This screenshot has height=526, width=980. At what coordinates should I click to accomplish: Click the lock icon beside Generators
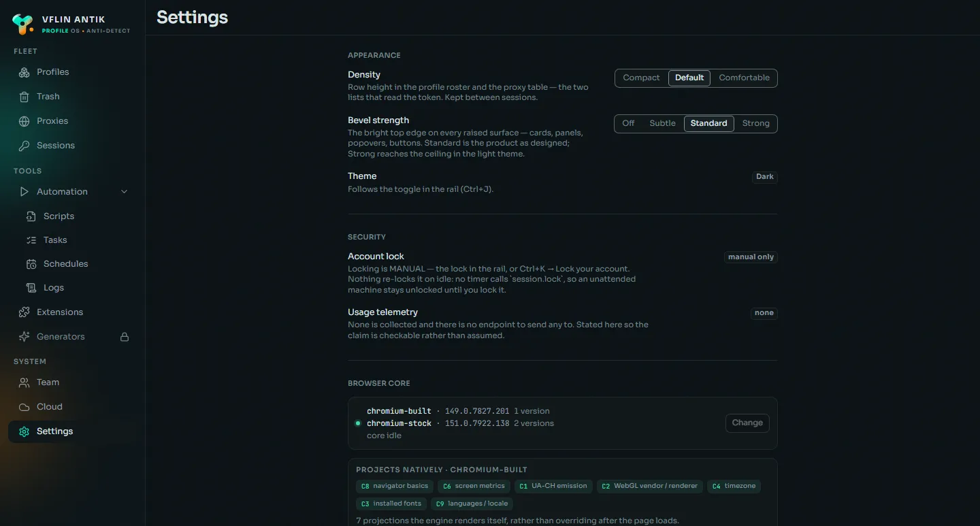pyautogui.click(x=125, y=337)
